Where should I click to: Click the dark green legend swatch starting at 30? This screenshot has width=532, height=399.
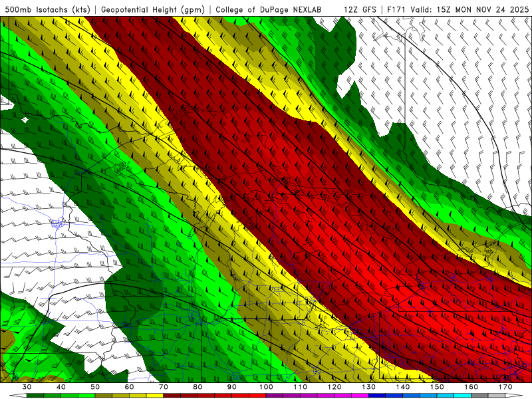[x=35, y=395]
